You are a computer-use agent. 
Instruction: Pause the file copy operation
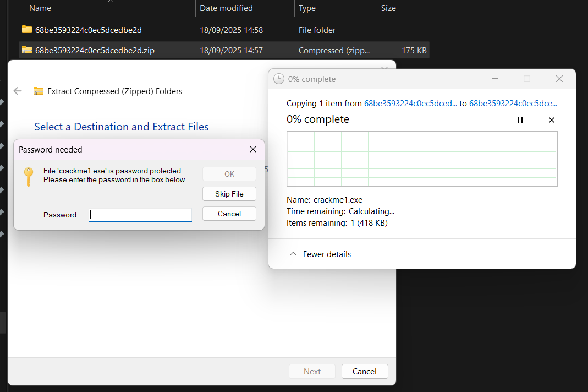[x=520, y=120]
